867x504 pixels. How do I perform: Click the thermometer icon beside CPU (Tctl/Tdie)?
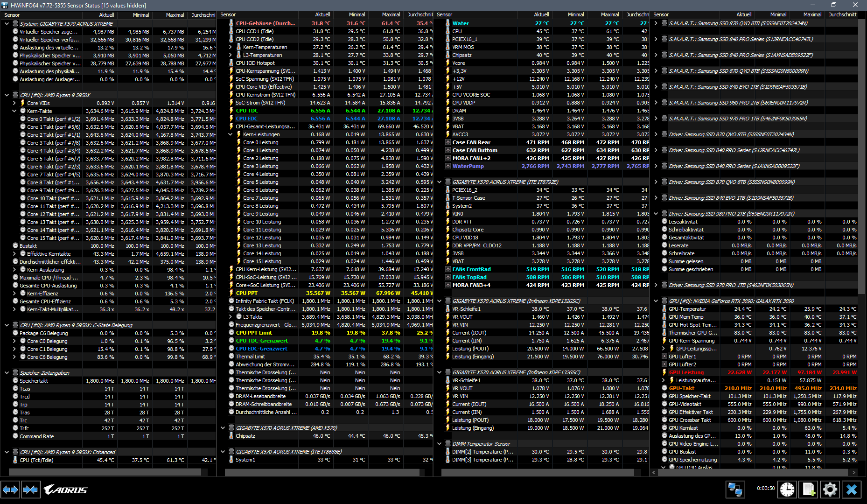pyautogui.click(x=15, y=460)
